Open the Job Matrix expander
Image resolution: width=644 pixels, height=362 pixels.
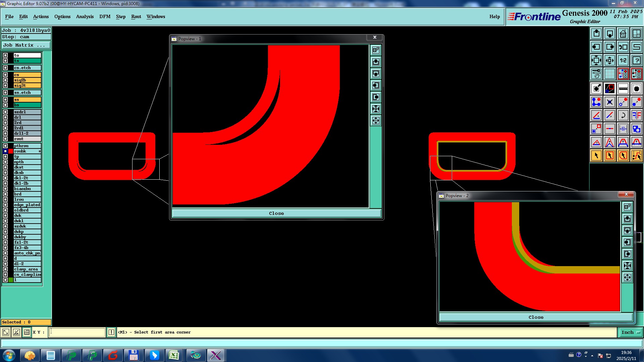tap(26, 45)
